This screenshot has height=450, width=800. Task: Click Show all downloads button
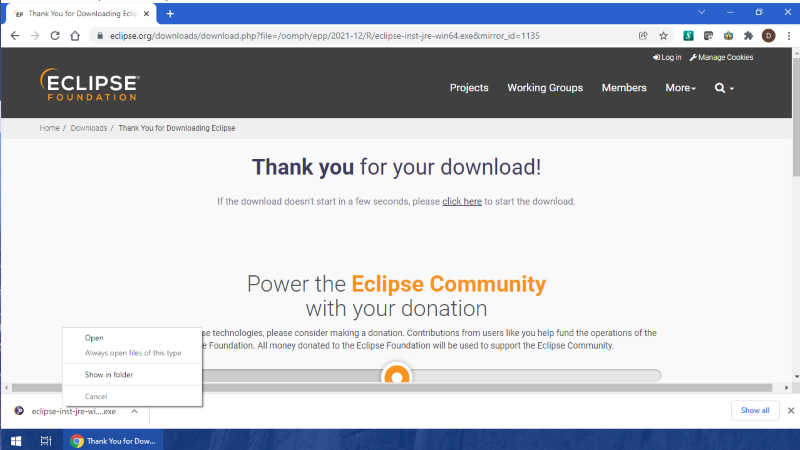[x=755, y=410]
